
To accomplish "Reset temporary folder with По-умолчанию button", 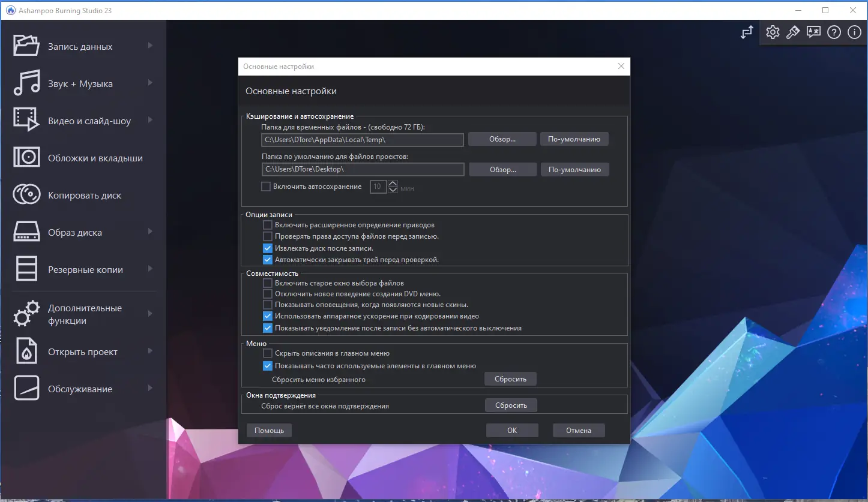I will click(x=574, y=139).
